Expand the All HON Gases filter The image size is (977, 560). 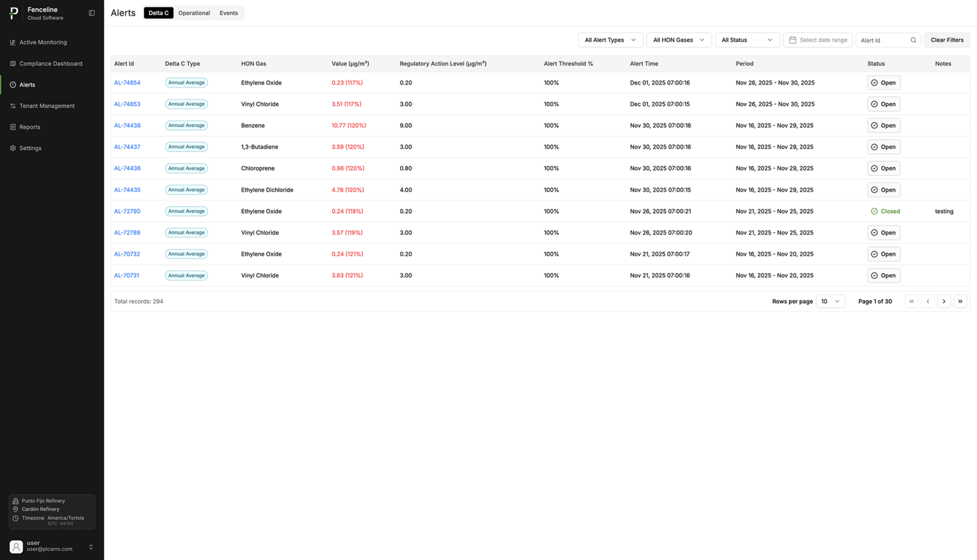[678, 40]
